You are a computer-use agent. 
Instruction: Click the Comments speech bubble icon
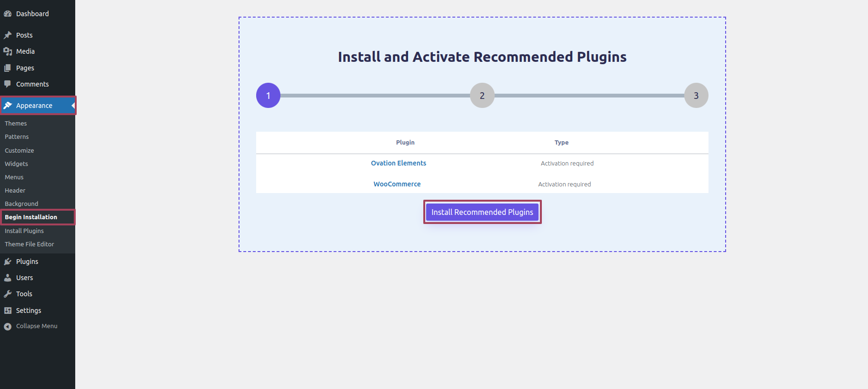(x=8, y=84)
